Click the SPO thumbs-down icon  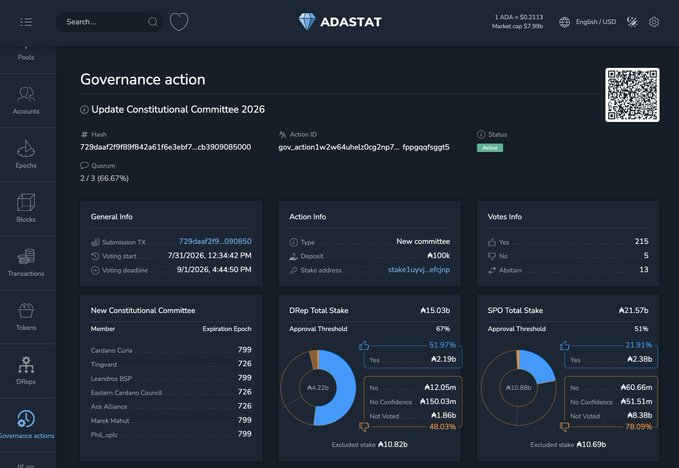(565, 427)
